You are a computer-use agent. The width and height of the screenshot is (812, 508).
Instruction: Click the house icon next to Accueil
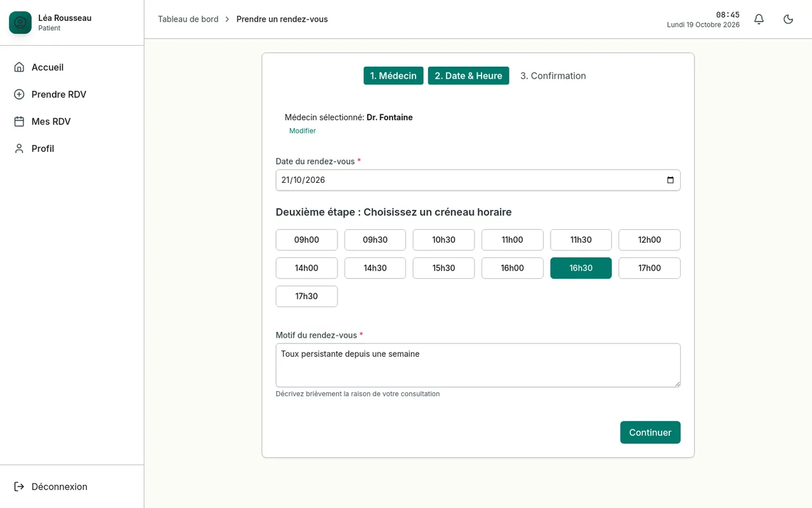pyautogui.click(x=19, y=67)
